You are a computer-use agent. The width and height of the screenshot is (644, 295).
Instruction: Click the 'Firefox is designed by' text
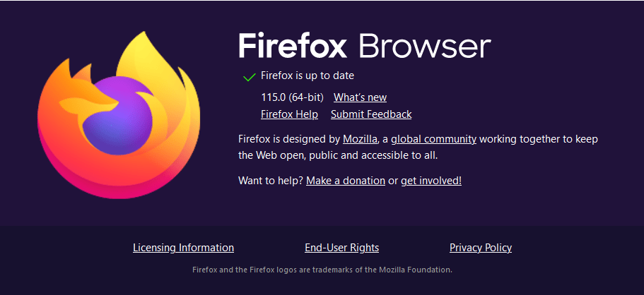[289, 140]
